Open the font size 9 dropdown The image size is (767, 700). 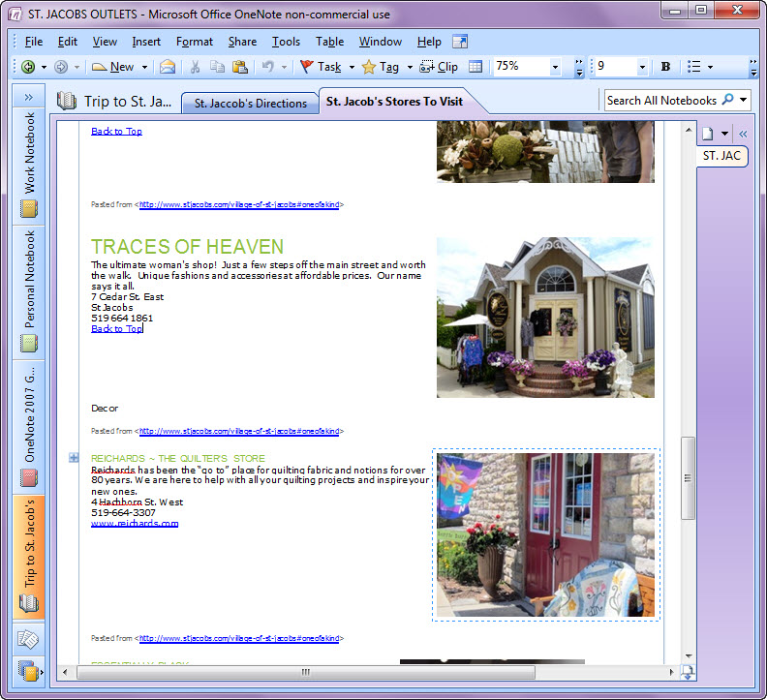pos(642,67)
